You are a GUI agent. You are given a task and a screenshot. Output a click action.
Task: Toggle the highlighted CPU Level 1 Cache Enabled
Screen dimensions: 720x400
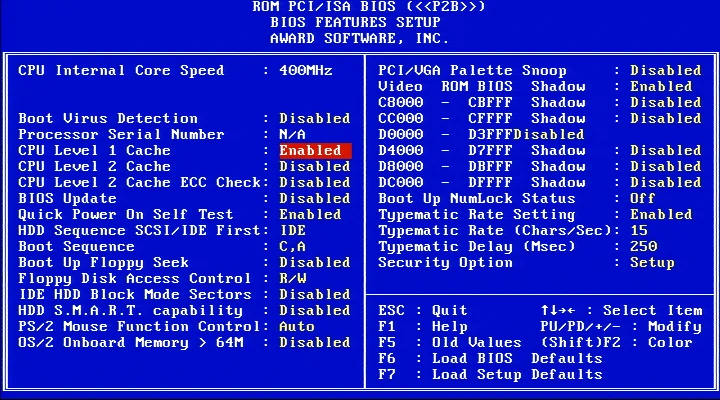(315, 151)
